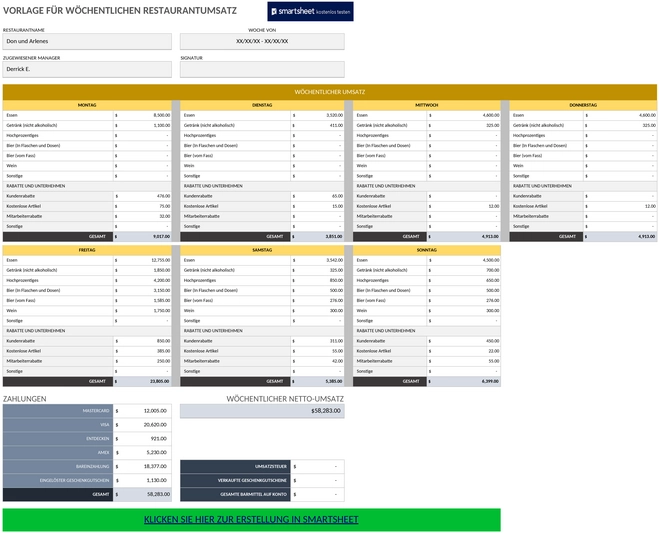Click Montag Gesamt value 9,017.00

142,237
